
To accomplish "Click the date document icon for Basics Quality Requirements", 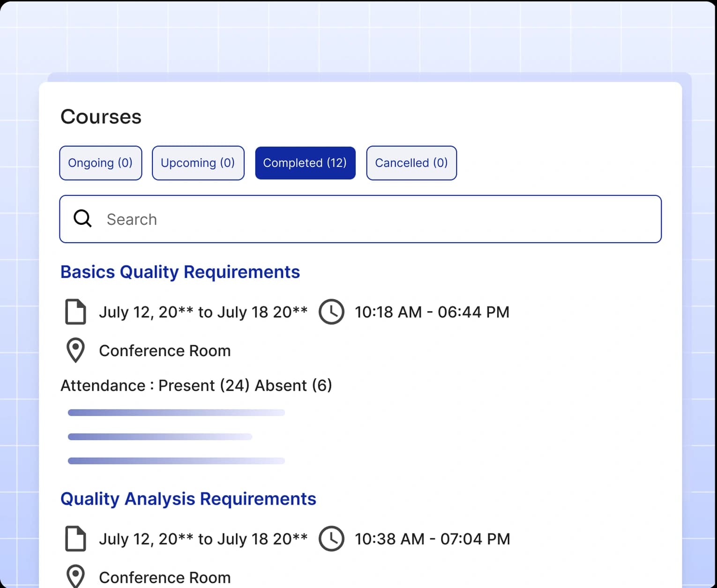I will coord(75,312).
